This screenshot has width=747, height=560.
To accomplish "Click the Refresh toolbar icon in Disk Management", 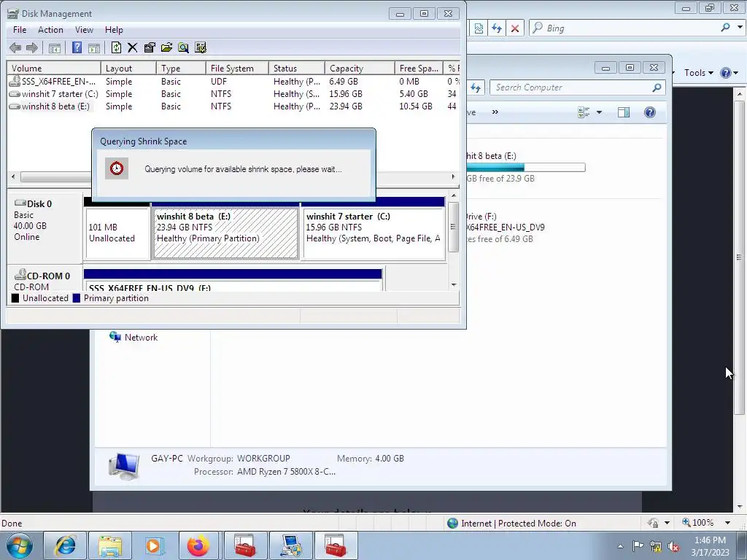I will click(x=116, y=47).
